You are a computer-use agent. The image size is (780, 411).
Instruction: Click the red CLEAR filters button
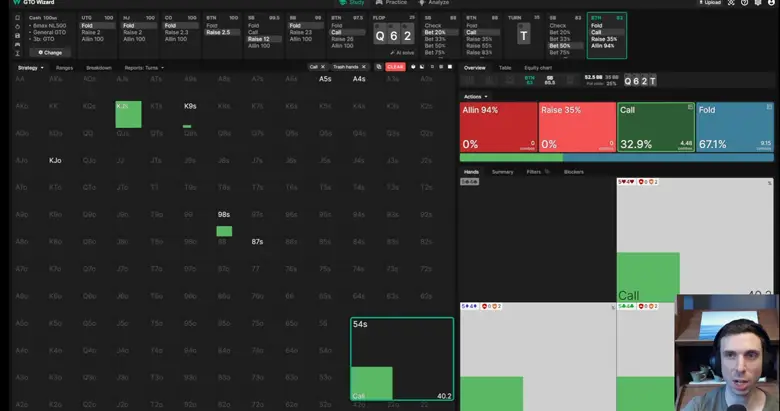[395, 67]
